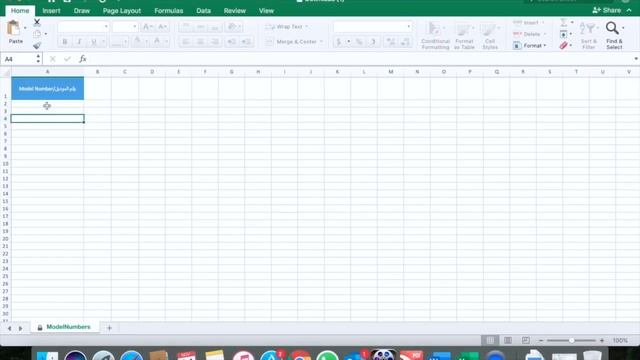Cut selection with the scissors icon
The image size is (640, 360).
click(x=37, y=22)
